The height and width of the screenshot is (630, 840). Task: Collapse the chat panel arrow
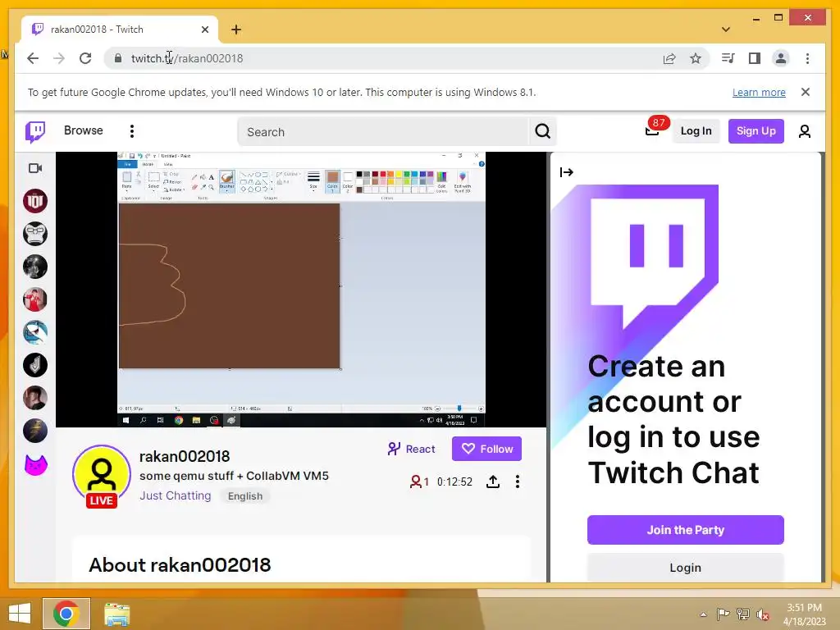coord(566,172)
